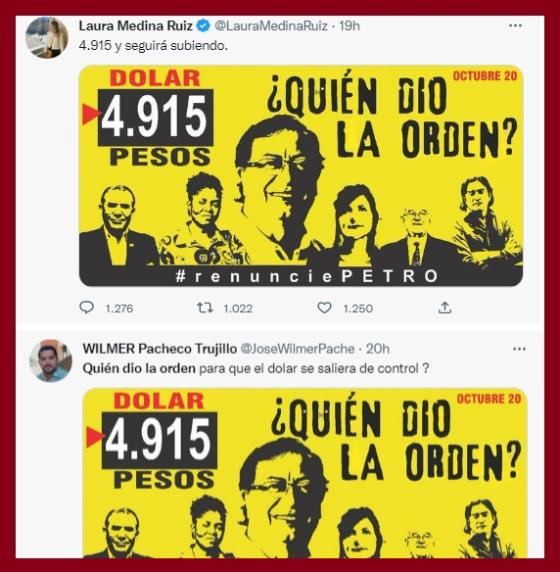Open the WILMER Pacheco Trujillo display name
This screenshot has height=572, width=560.
click(160, 349)
